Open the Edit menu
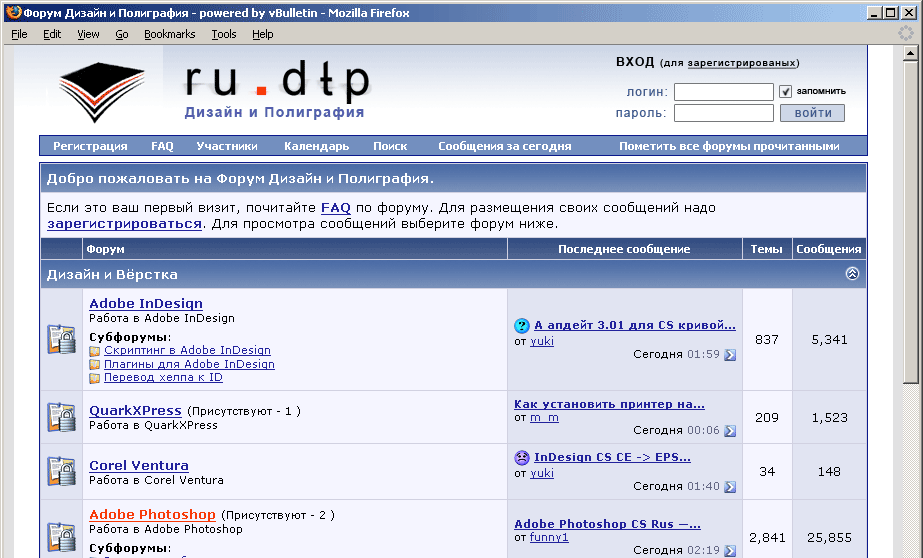Screen dimensions: 923x558 (x=52, y=34)
